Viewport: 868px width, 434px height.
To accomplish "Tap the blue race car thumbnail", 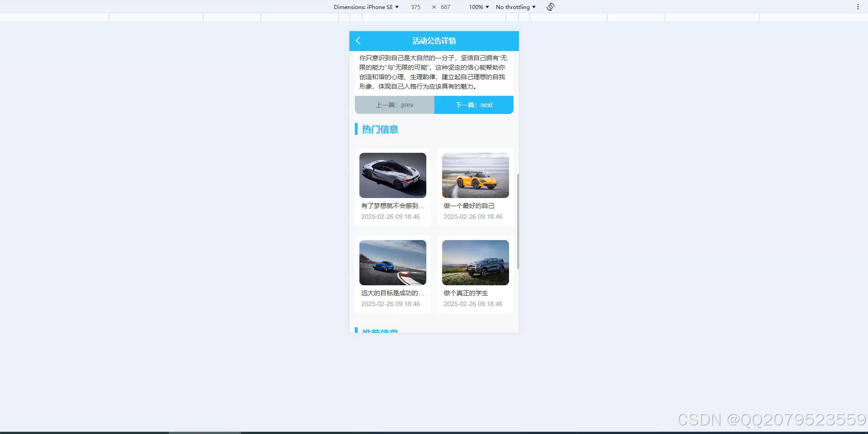I will [392, 263].
